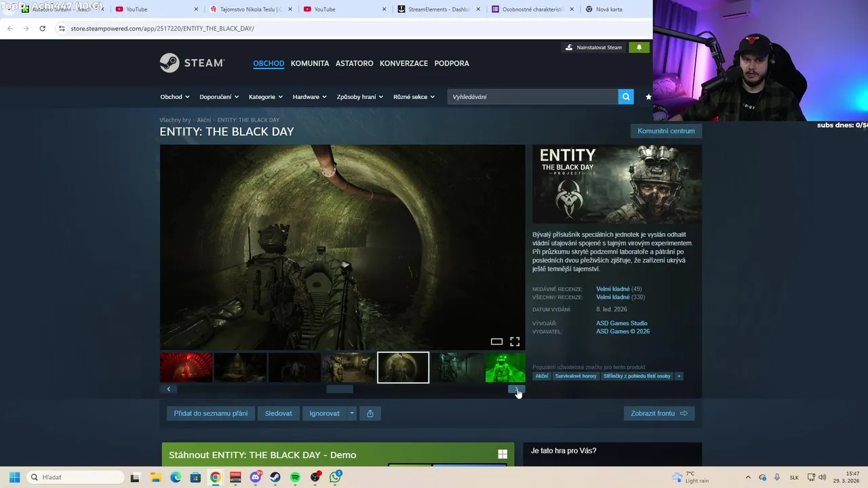The image size is (868, 488).
Task: Click the plus icon after the tags
Action: point(679,376)
